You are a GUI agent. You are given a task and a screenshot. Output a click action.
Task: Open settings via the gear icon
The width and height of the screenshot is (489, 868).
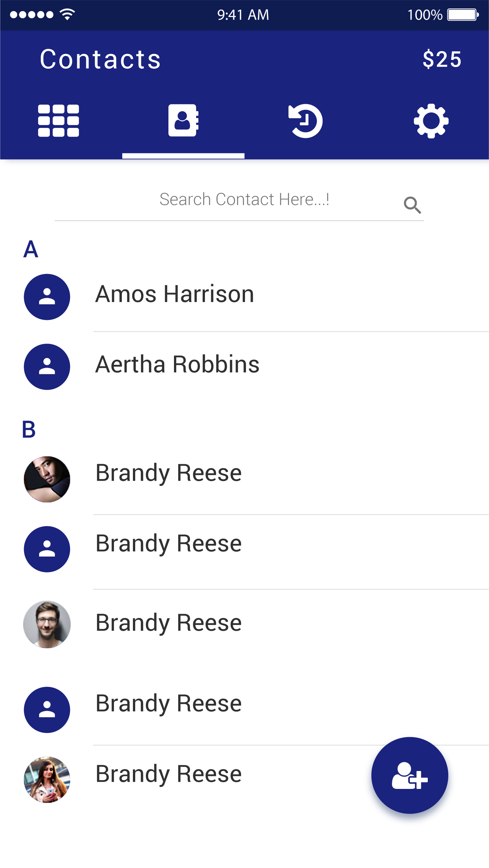(x=431, y=121)
